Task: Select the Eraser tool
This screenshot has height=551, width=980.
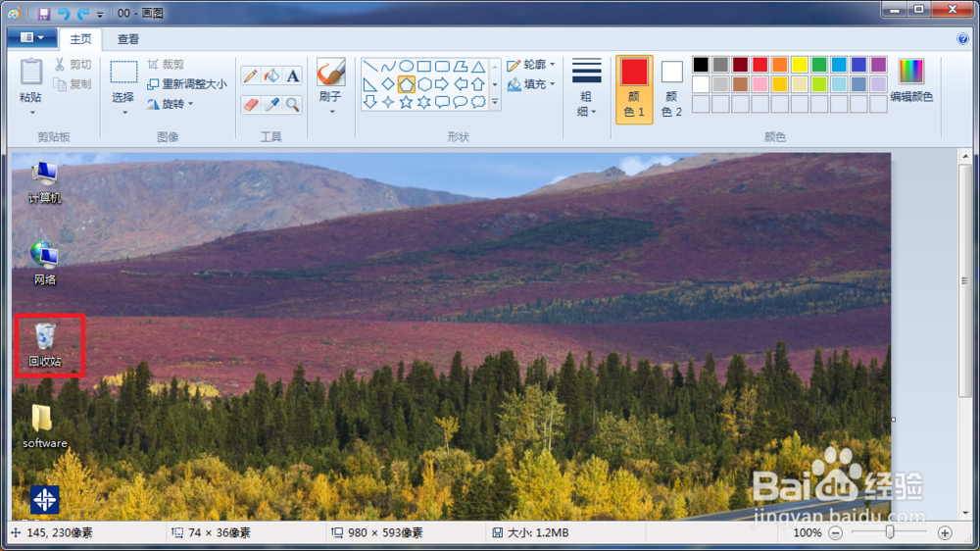Action: [251, 105]
